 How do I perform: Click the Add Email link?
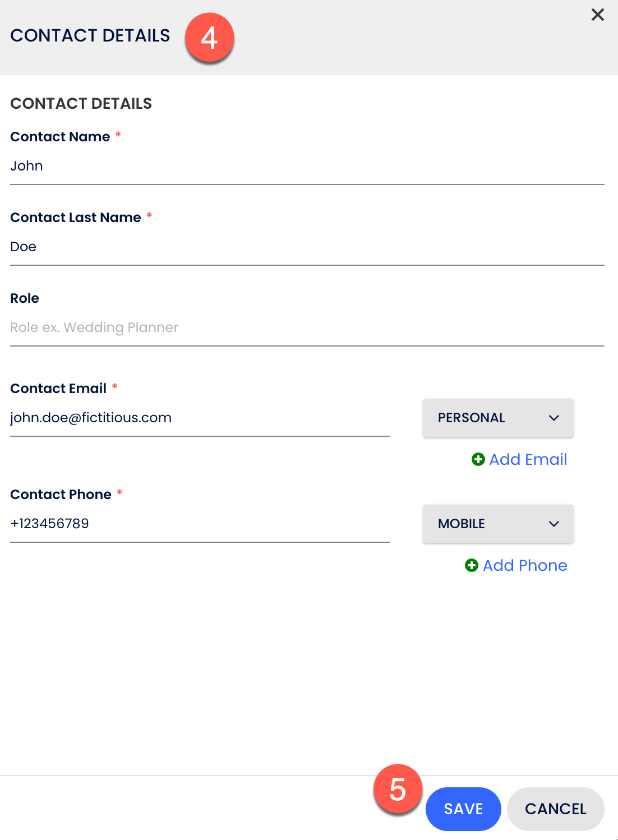[528, 460]
